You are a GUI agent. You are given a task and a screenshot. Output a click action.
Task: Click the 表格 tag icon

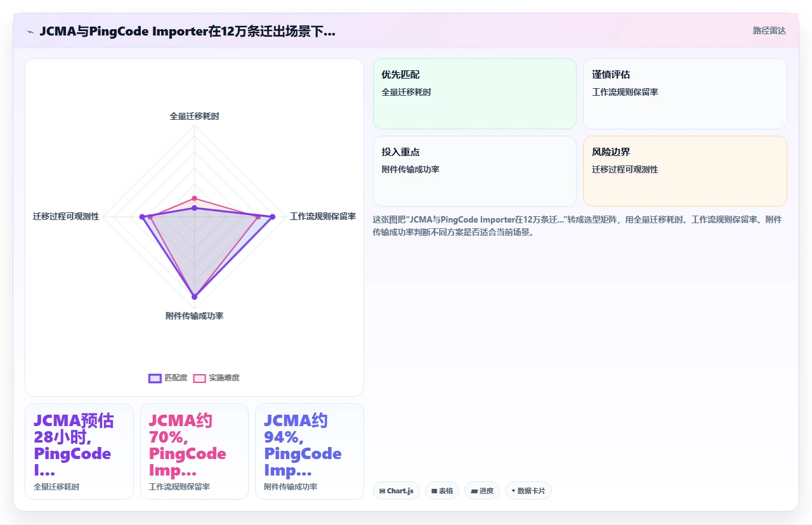[434, 491]
